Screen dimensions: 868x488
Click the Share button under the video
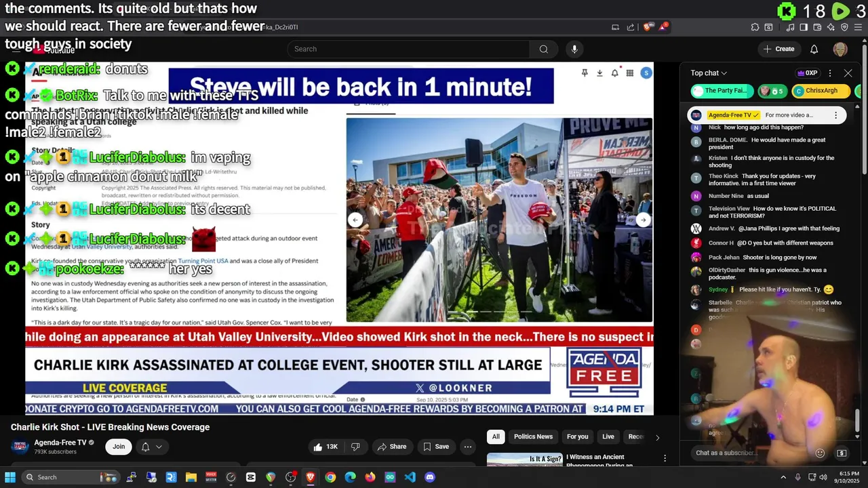tap(392, 447)
